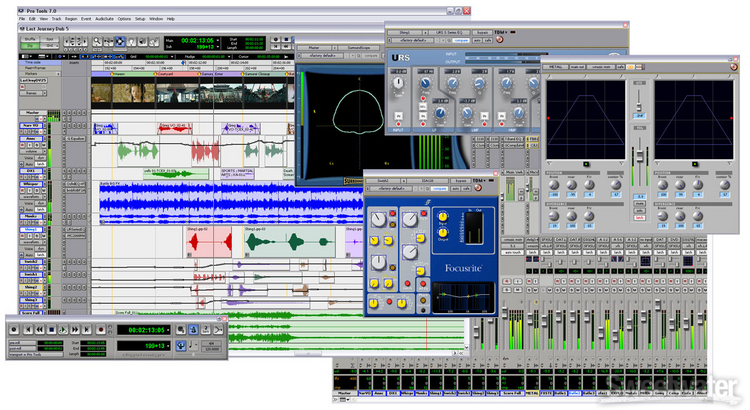Toggle MIDI Merge button in Transport

point(218,330)
